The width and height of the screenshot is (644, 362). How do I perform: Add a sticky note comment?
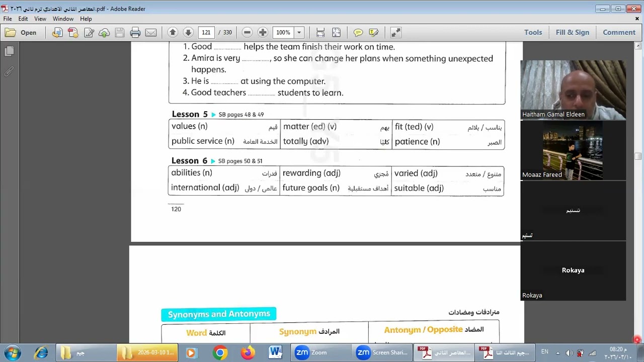(358, 33)
